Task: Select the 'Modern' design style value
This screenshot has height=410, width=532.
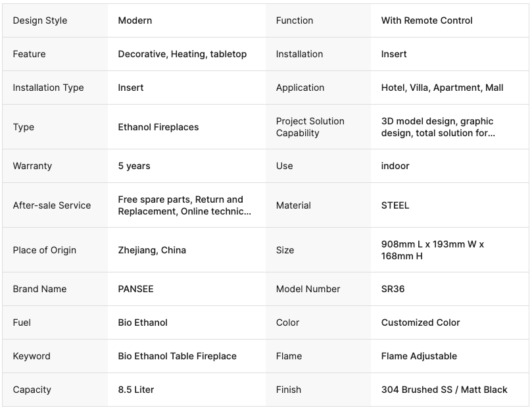Action: [x=135, y=20]
